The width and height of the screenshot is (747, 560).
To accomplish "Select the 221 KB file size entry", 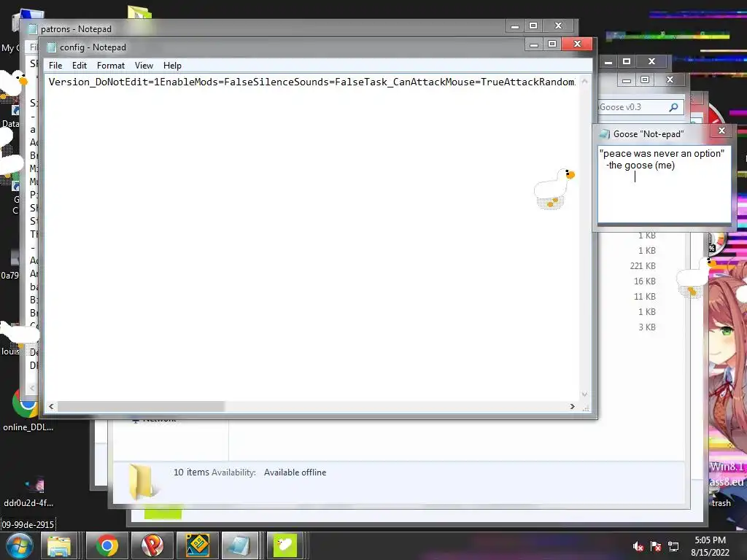I will tap(643, 265).
